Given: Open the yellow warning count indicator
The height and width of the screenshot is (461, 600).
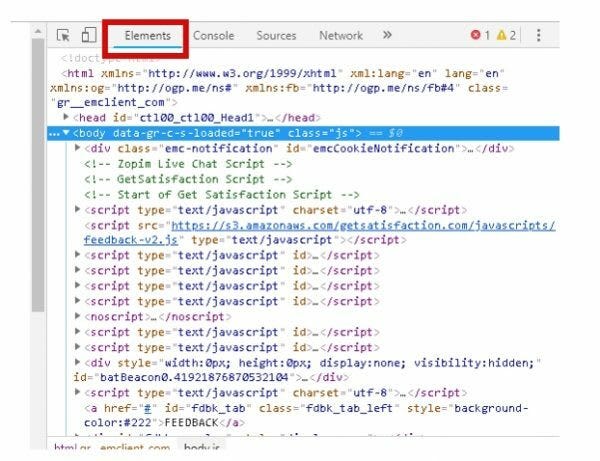Looking at the screenshot, I should coord(506,35).
